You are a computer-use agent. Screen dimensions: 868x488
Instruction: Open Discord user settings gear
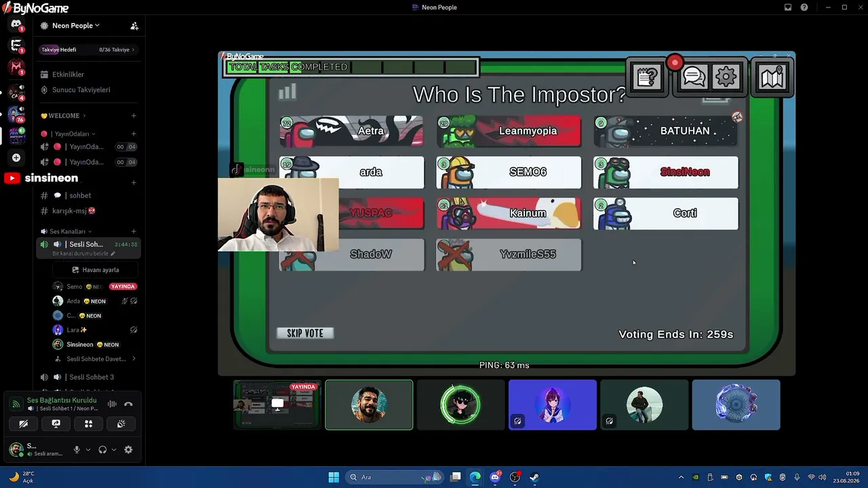(128, 450)
